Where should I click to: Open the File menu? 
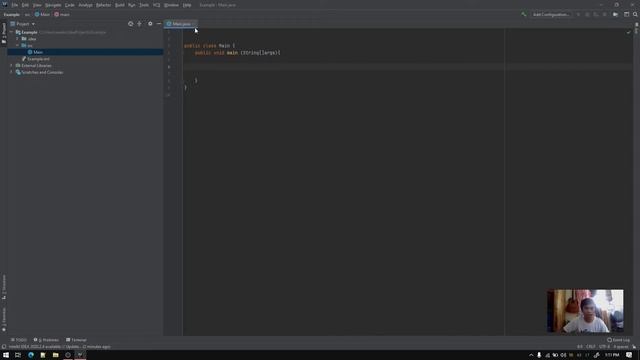(x=15, y=5)
